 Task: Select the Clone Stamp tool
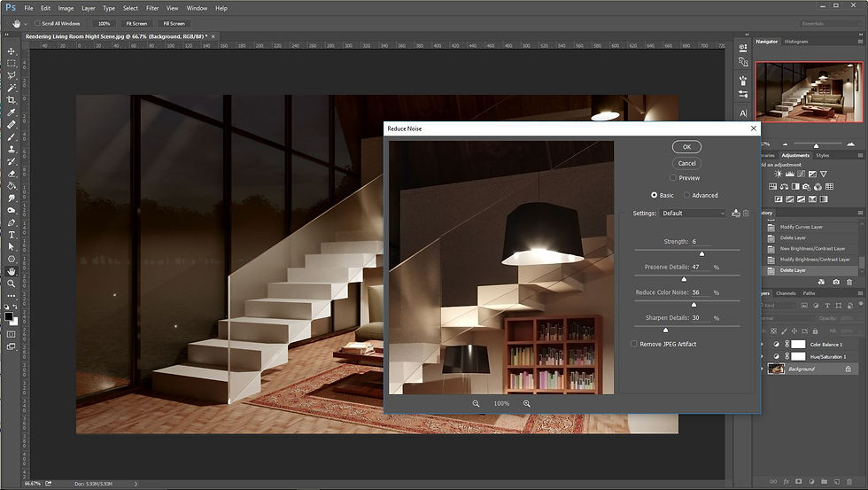(x=11, y=149)
